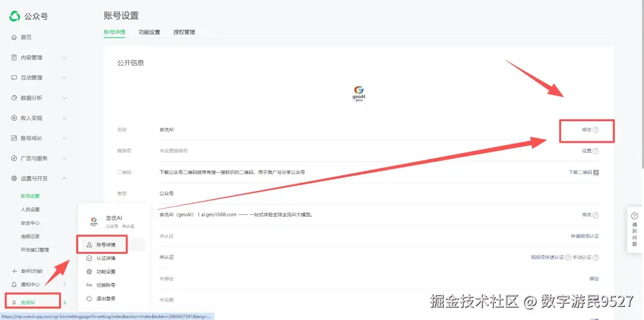Click the 申请微信认证 link
644x320 pixels.
point(585,236)
